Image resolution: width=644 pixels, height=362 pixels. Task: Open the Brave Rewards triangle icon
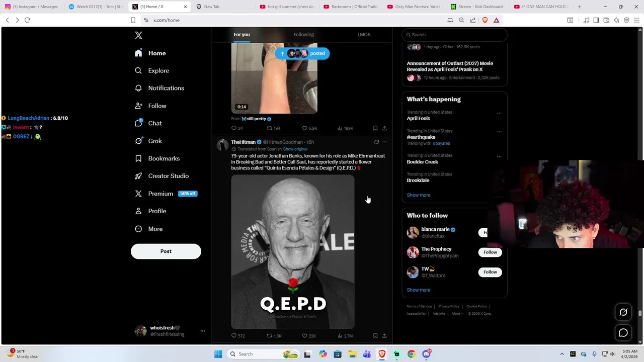click(496, 20)
